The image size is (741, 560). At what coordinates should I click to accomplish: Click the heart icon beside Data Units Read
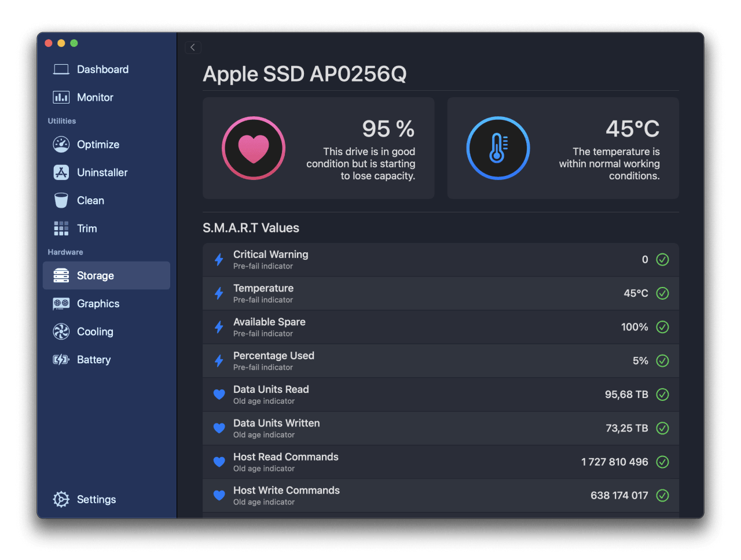tap(219, 395)
